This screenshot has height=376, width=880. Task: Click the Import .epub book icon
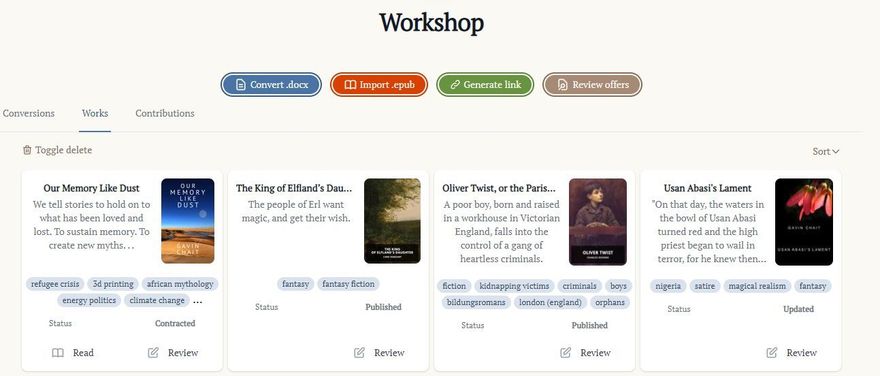350,85
